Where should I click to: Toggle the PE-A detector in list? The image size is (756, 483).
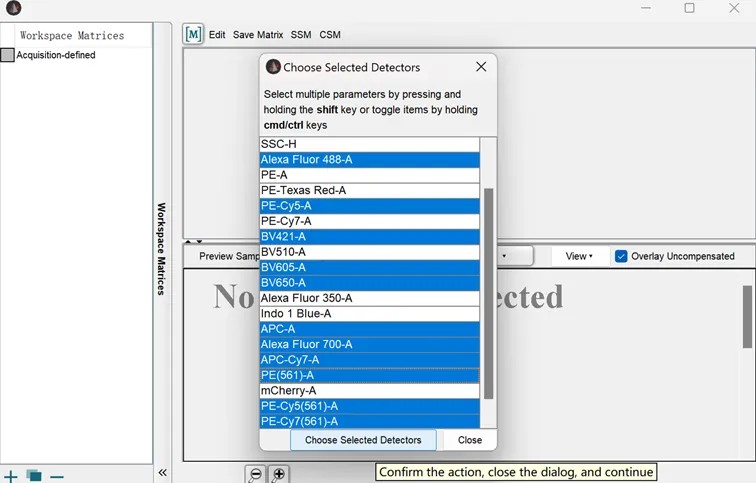point(369,175)
